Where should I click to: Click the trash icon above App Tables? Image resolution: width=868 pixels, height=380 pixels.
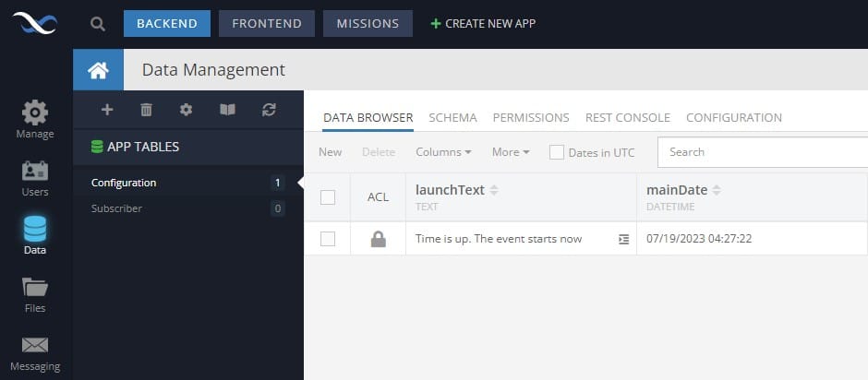pyautogui.click(x=146, y=110)
